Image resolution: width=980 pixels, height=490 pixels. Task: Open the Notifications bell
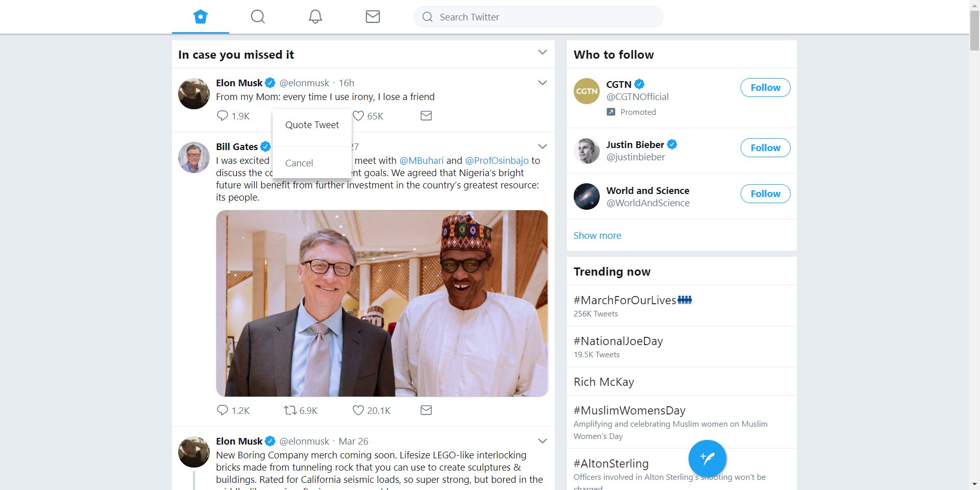click(x=315, y=17)
